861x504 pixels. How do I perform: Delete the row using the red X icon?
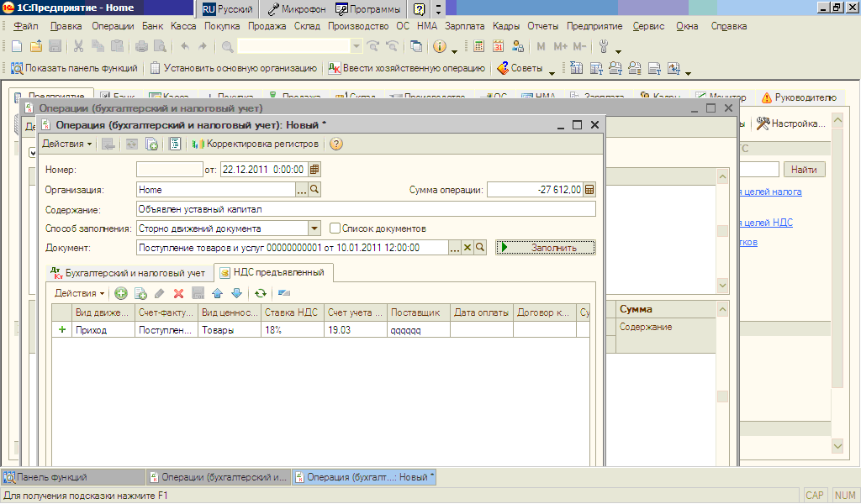(178, 293)
